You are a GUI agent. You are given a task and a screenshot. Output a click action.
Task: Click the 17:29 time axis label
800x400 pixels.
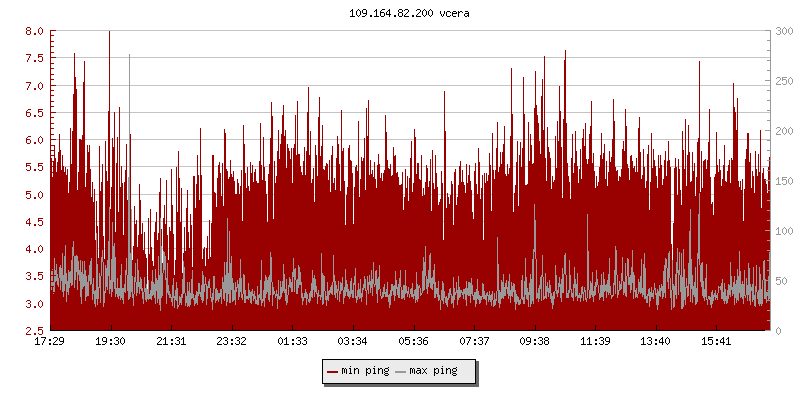tap(50, 341)
